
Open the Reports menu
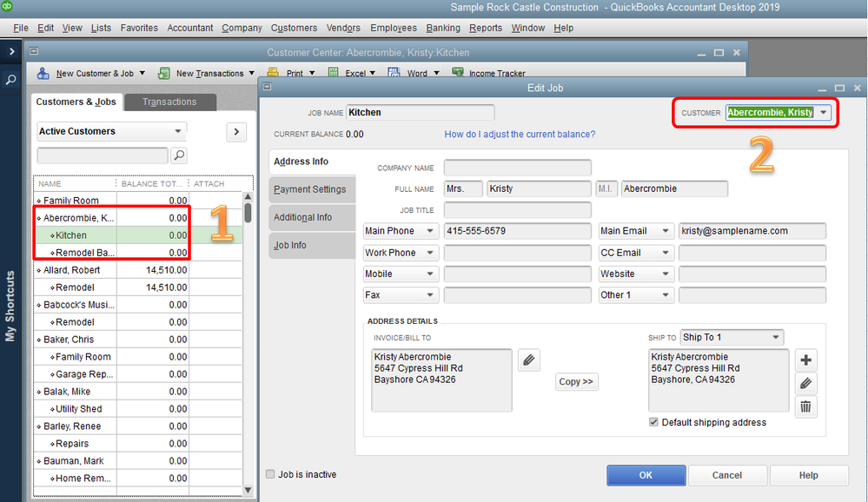coord(486,28)
